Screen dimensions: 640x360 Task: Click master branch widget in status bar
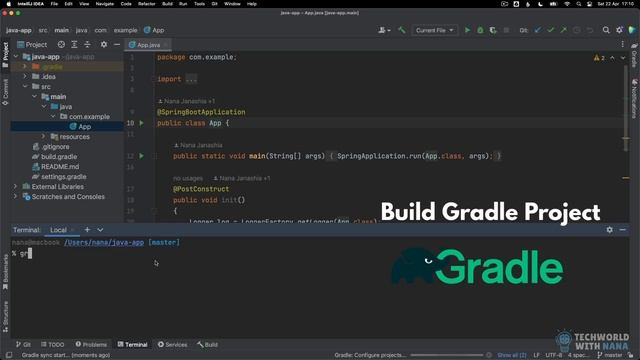pos(610,355)
